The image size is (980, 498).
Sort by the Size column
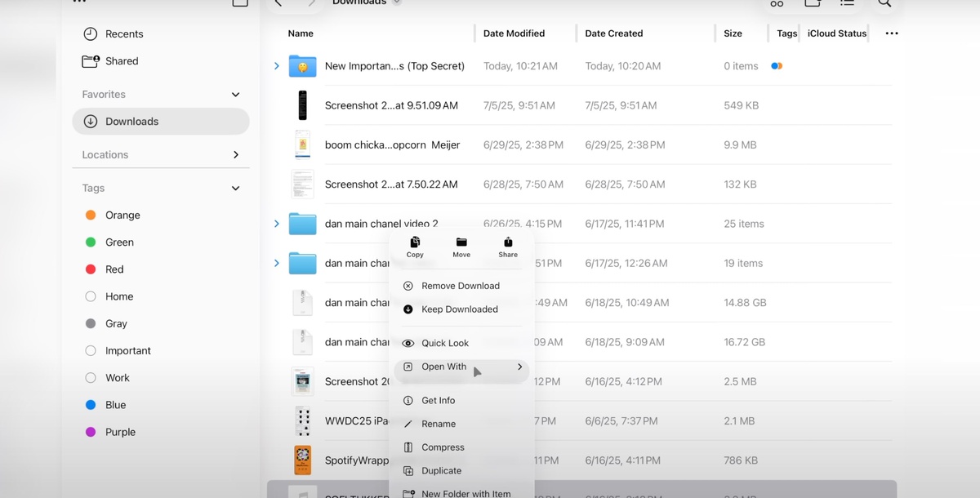pos(733,33)
